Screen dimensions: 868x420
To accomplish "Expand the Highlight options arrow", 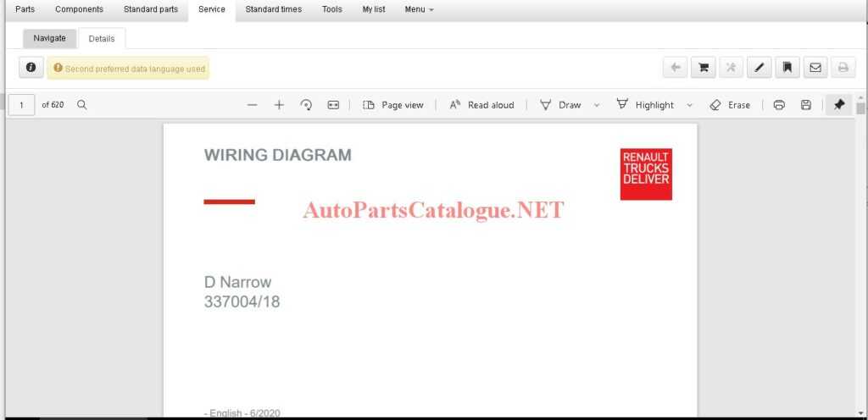I will [x=689, y=105].
